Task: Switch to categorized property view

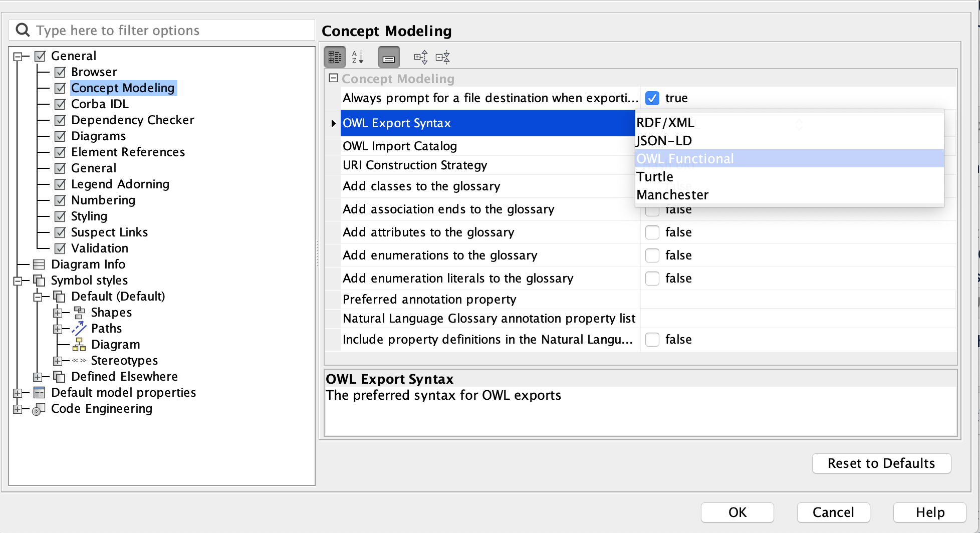Action: point(335,57)
